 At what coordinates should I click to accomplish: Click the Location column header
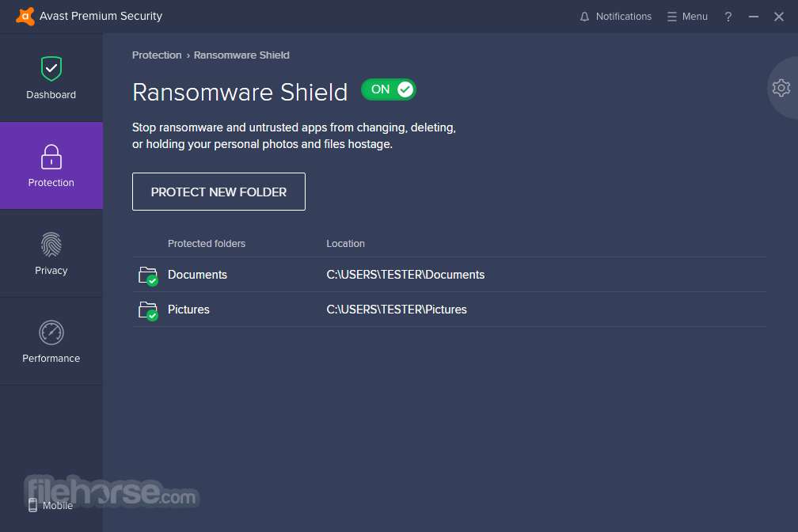click(x=345, y=243)
